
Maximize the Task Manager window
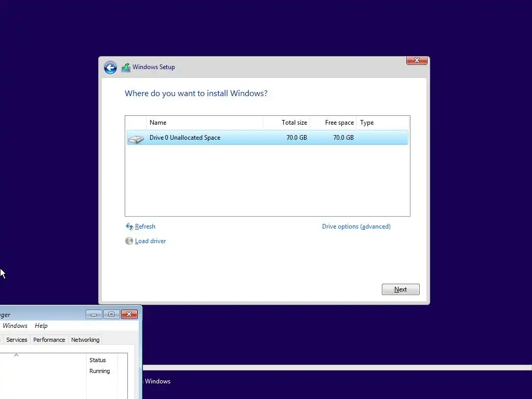coord(111,314)
